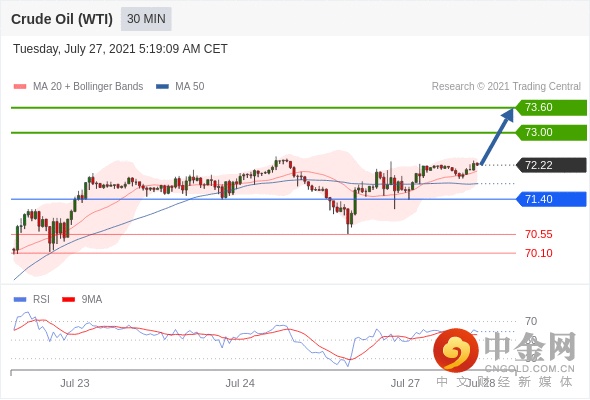Click the Jul 27 date marker
Screen dimensions: 590x400
click(x=405, y=383)
